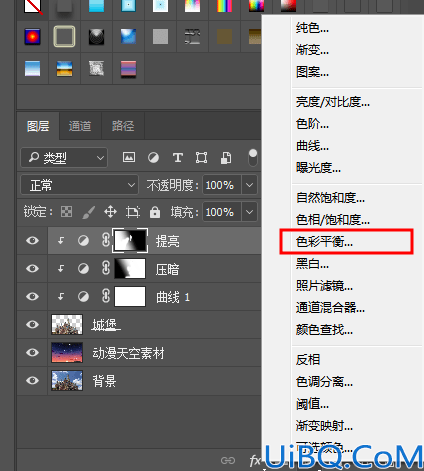
Task: Apply the gray noise texture style preset
Action: [96, 69]
